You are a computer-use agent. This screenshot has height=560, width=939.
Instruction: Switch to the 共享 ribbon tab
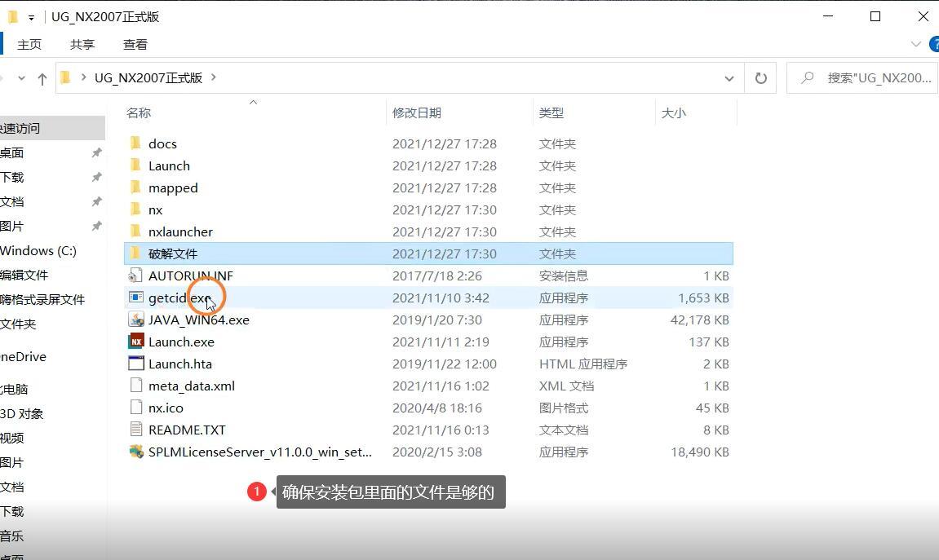click(82, 44)
